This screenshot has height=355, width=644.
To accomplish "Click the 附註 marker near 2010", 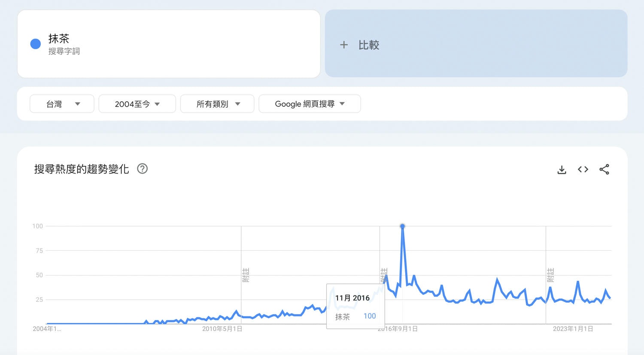I will click(246, 275).
